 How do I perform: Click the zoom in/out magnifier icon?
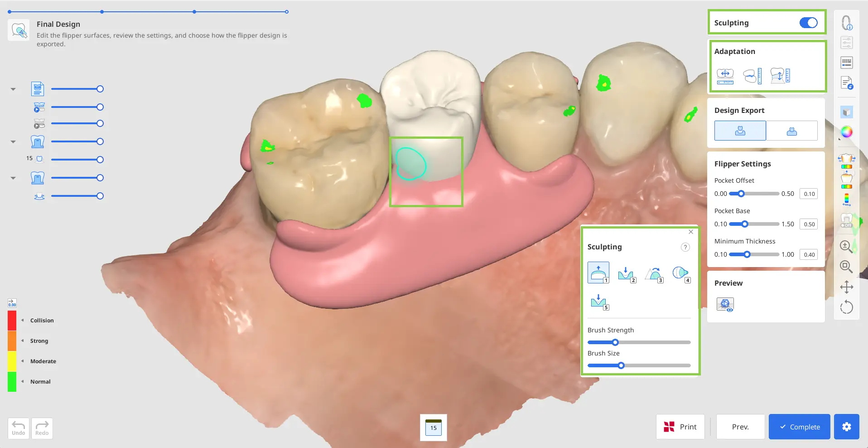[846, 247]
